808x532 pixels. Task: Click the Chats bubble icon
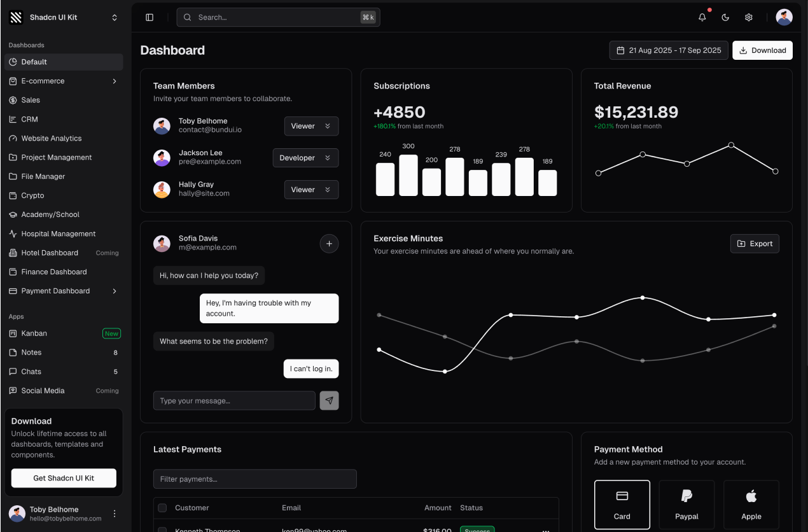[x=13, y=372]
